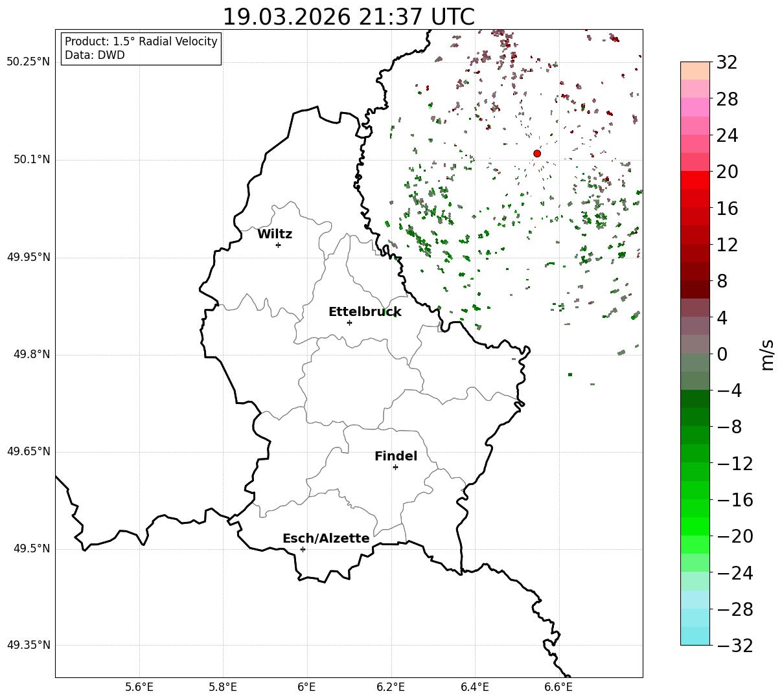Click the bright red swatch just below 20

pyautogui.click(x=695, y=180)
